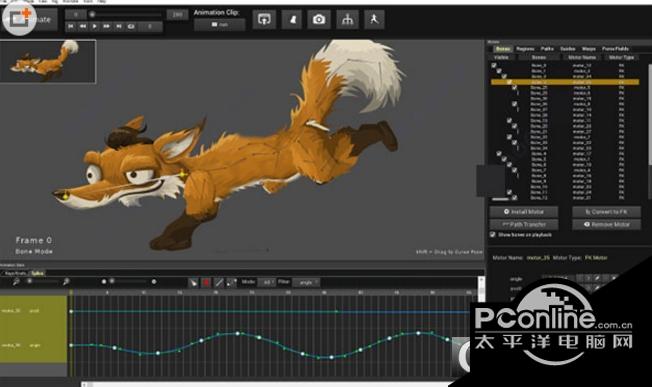Click the Convert to FK button
The image size is (652, 387).
tap(606, 212)
